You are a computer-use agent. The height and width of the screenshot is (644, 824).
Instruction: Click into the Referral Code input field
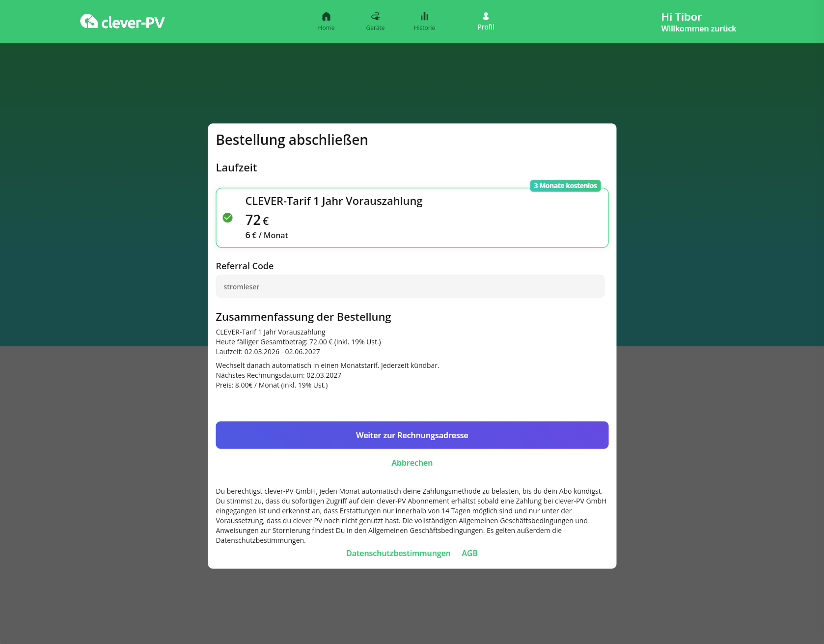[x=410, y=286]
